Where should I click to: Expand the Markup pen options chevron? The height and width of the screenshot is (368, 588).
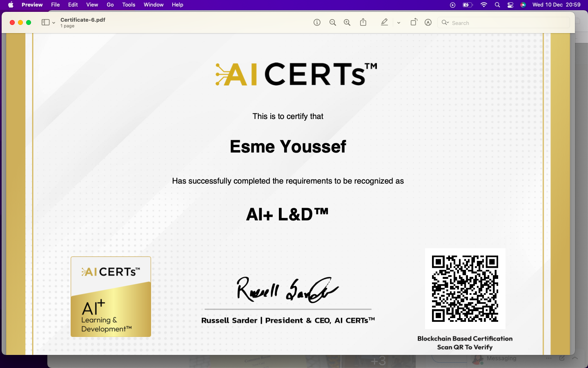399,23
